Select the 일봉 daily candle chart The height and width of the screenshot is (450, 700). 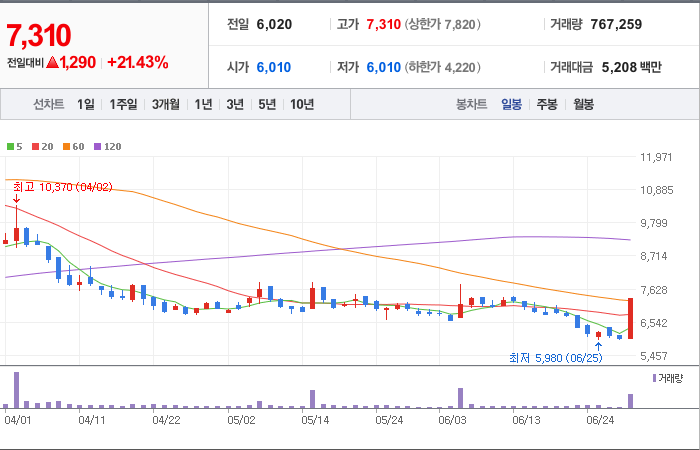click(511, 105)
